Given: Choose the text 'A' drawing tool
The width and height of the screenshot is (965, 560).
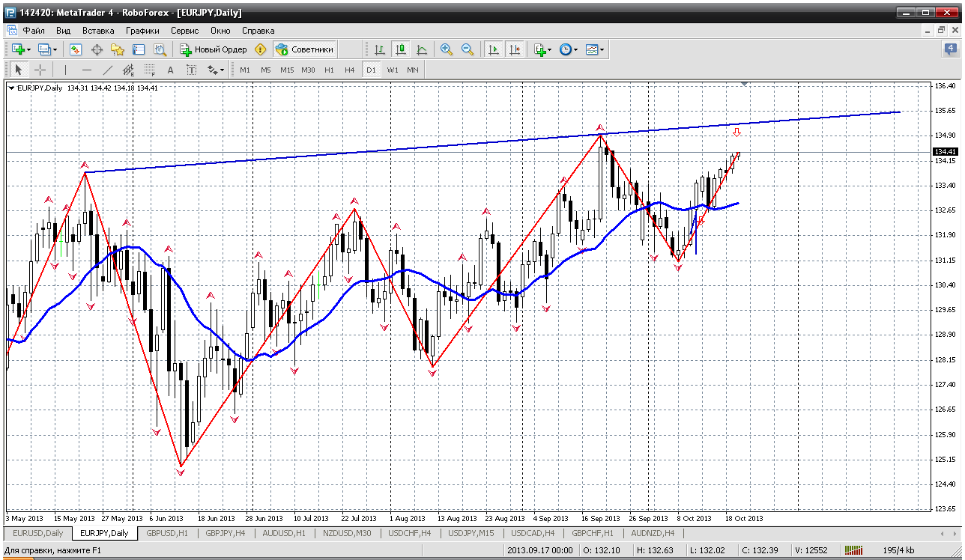Looking at the screenshot, I should point(170,70).
